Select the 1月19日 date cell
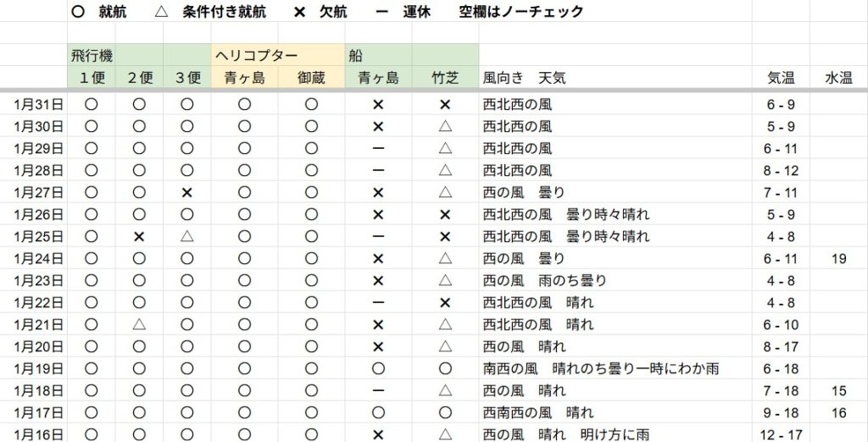868x442 pixels. (x=39, y=368)
